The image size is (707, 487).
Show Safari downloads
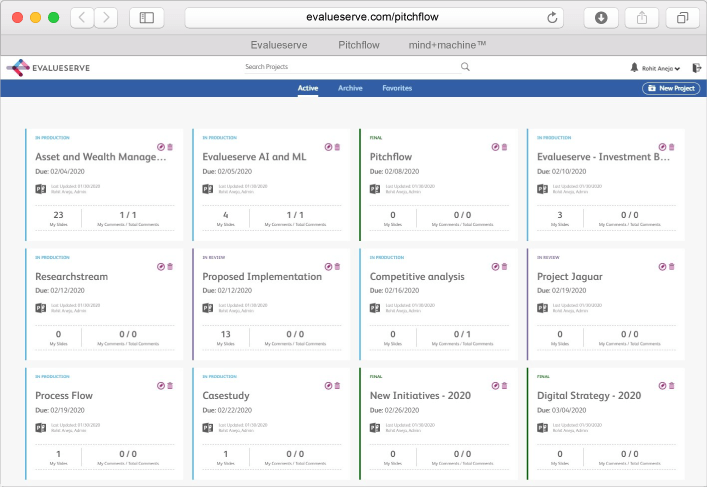(x=601, y=18)
